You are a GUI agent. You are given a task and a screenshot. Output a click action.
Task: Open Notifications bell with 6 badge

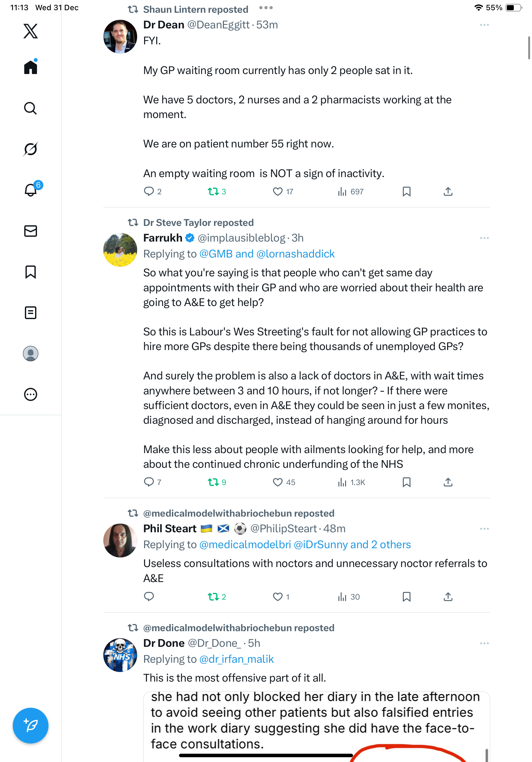point(31,190)
